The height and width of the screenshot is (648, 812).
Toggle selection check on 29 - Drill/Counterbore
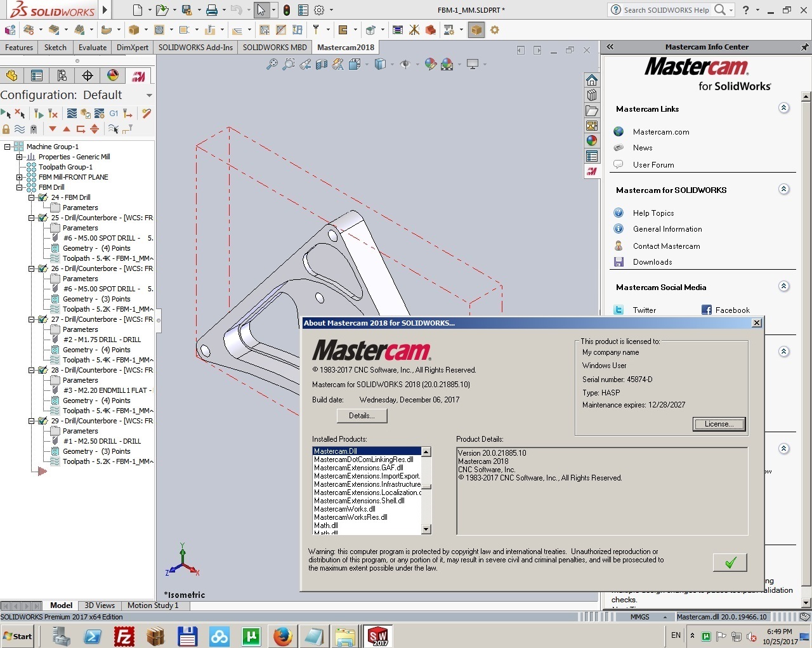click(43, 421)
